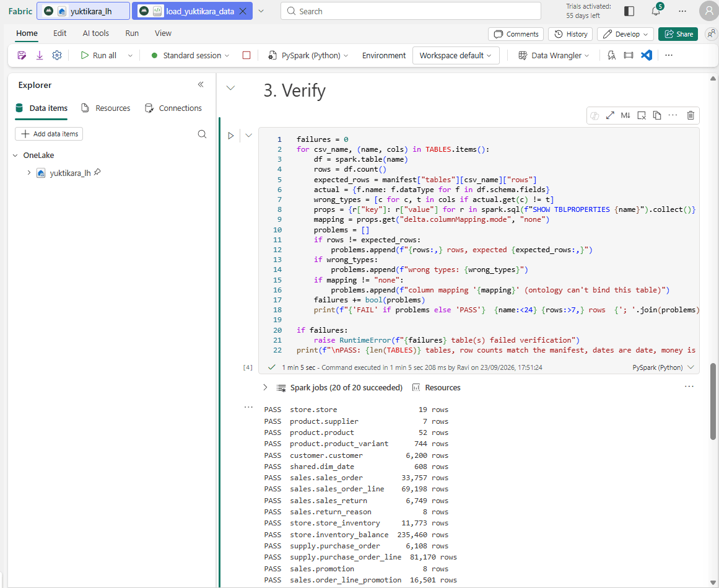Open cell toolbar more actions ellipsis
The width and height of the screenshot is (719, 588).
click(673, 116)
